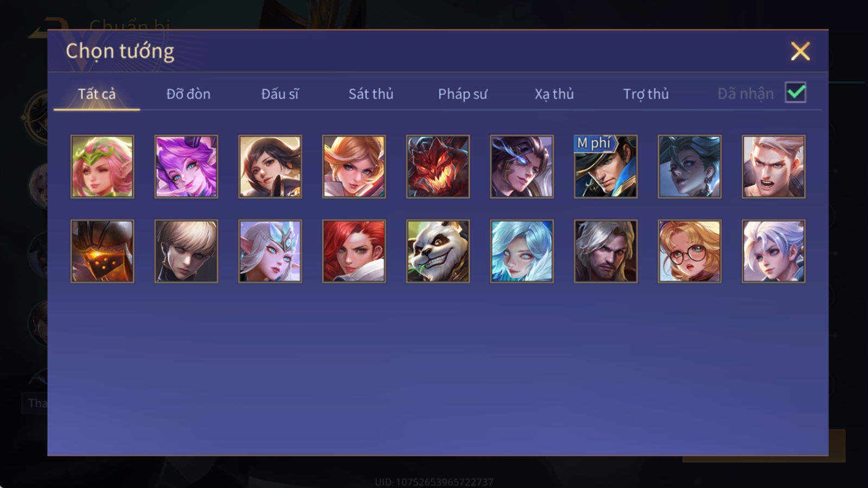This screenshot has height=488, width=868.
Task: Pick the red demon hero portrait
Action: (x=438, y=166)
